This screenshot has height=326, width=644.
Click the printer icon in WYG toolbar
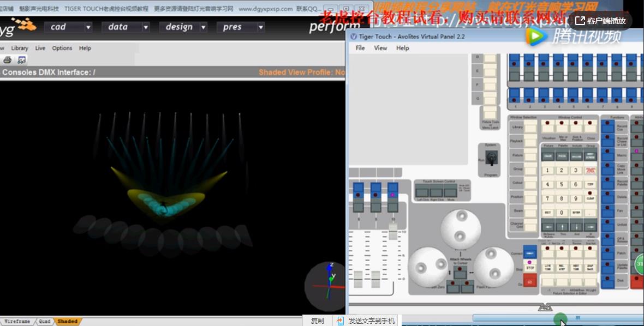(x=7, y=60)
